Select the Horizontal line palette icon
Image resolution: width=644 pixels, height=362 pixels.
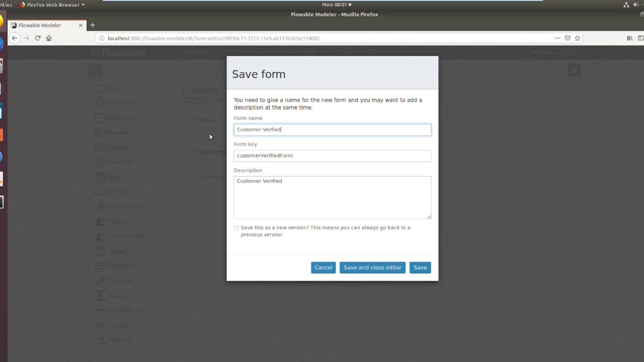click(100, 310)
